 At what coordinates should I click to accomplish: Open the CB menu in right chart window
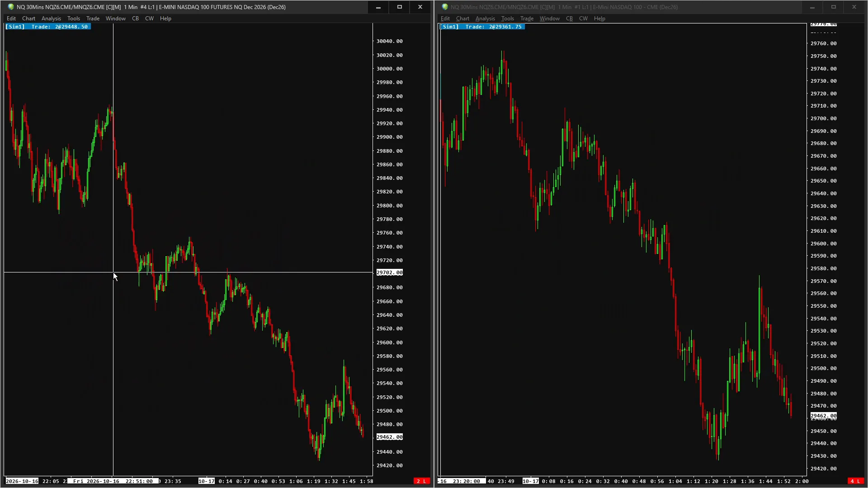[x=569, y=19]
